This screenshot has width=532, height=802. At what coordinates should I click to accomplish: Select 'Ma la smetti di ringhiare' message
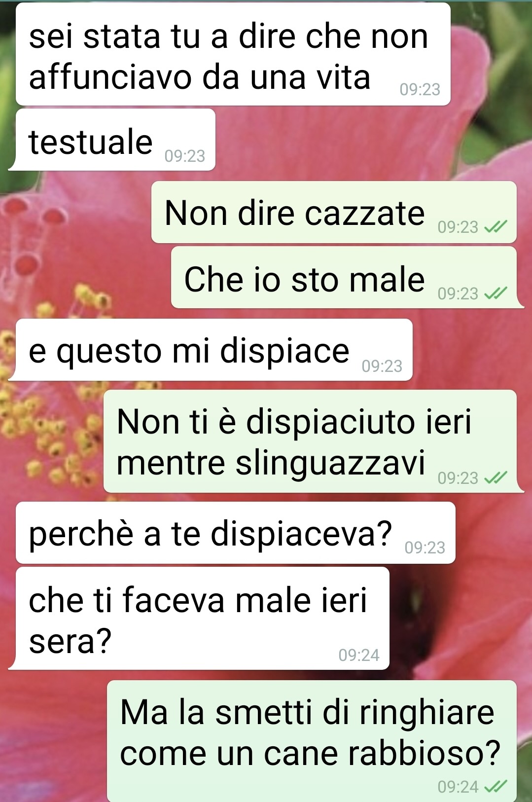[312, 741]
